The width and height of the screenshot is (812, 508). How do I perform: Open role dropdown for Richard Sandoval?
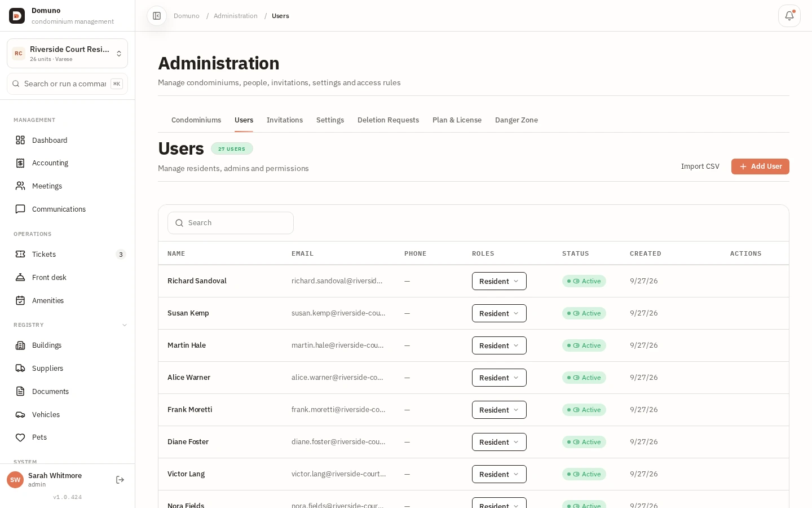click(499, 281)
